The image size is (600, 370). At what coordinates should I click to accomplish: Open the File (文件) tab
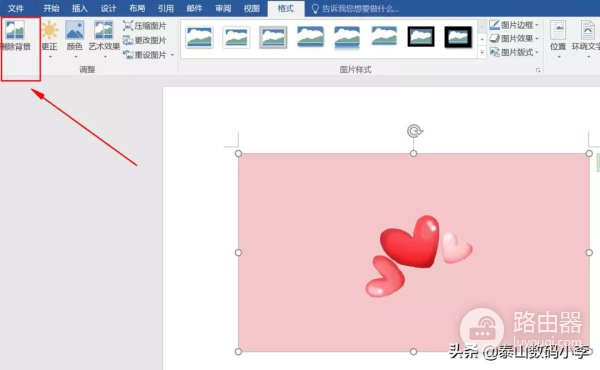[x=16, y=8]
